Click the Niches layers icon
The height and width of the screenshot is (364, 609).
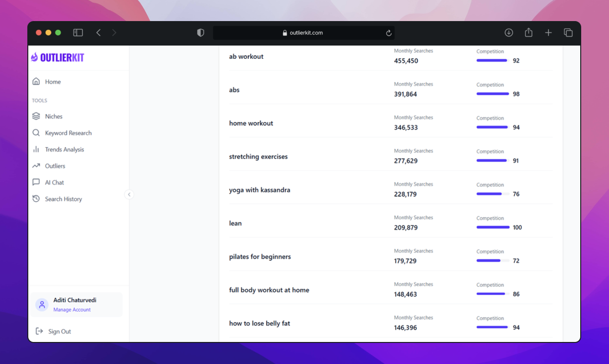[36, 116]
